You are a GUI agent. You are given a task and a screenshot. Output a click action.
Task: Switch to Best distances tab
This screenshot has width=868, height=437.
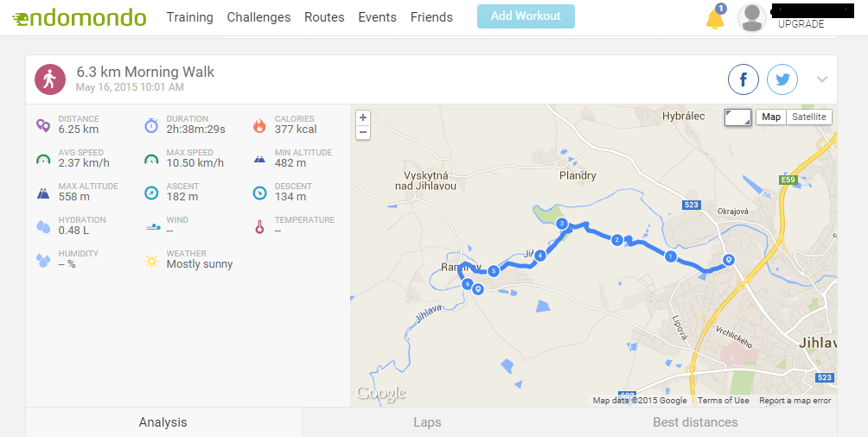(695, 422)
